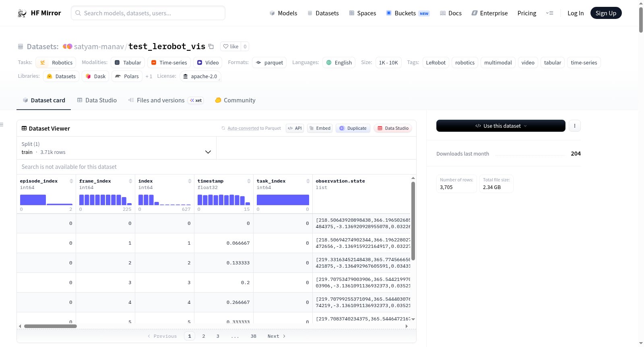
Task: Click the Sign Up button
Action: coord(606,13)
